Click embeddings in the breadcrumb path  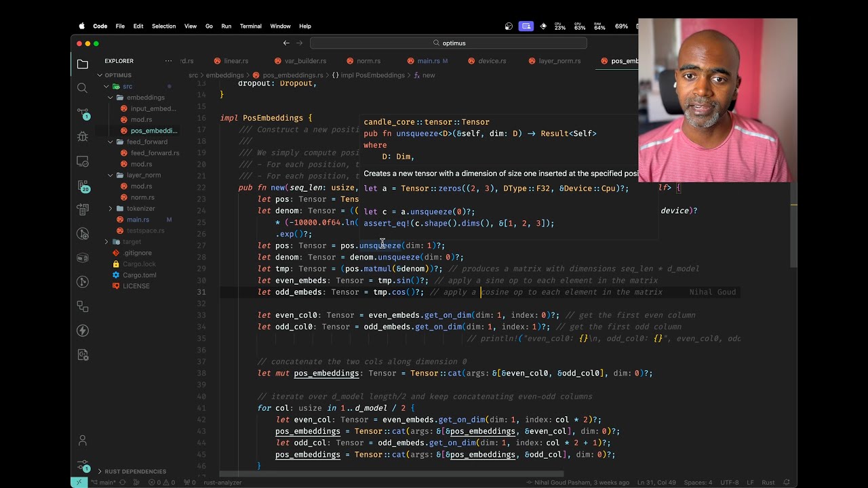(x=224, y=75)
